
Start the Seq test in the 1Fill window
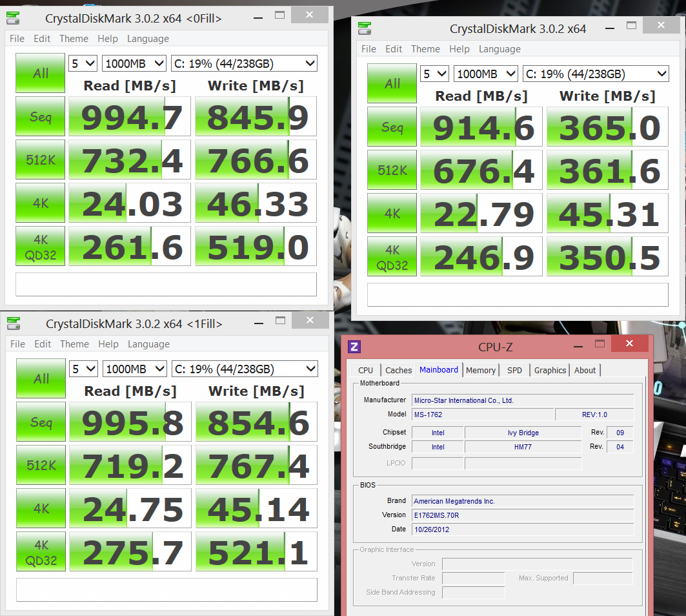[41, 422]
